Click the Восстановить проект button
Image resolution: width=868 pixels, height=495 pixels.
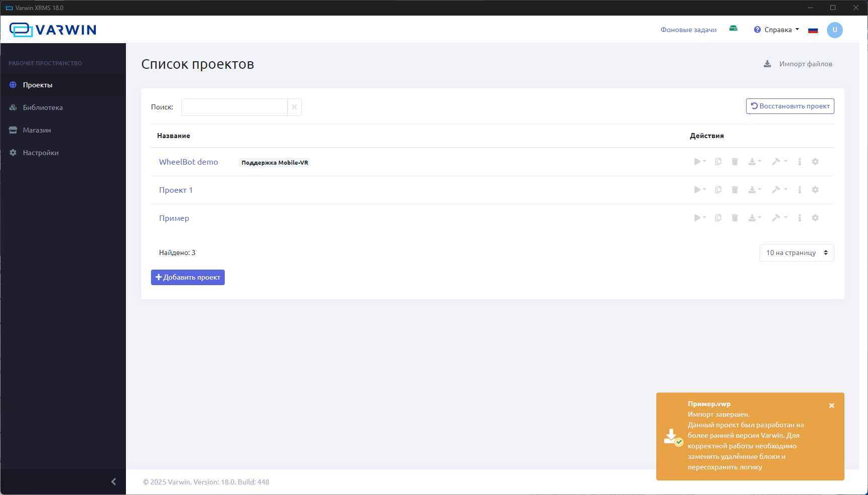coord(790,106)
